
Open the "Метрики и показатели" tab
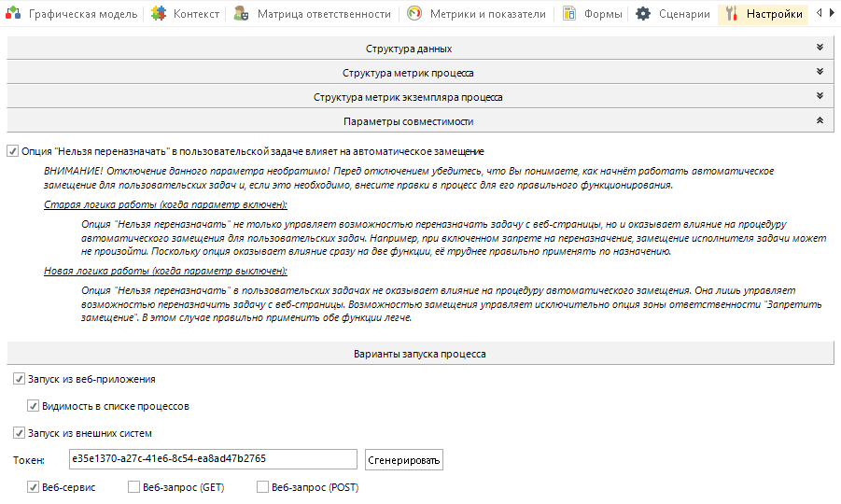(486, 14)
